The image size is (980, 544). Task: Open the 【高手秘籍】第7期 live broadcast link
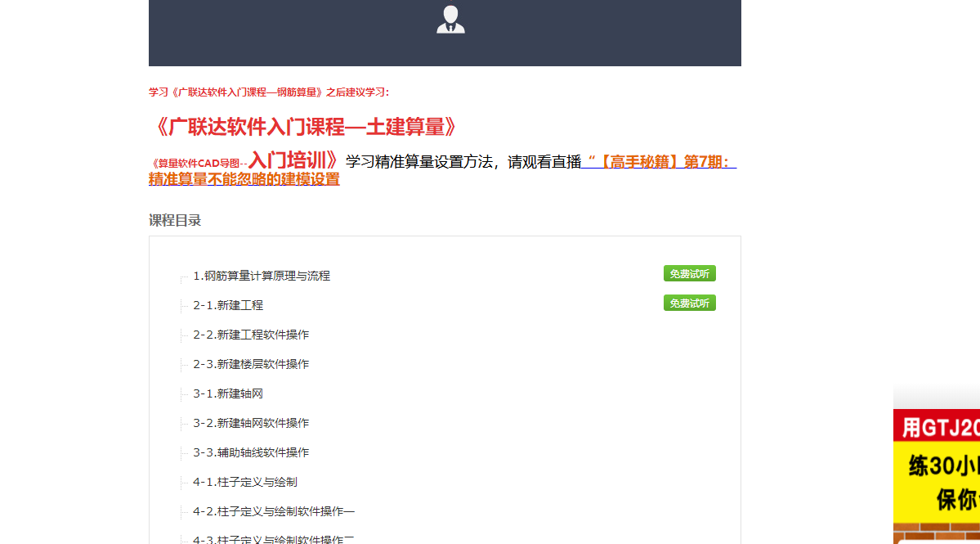pyautogui.click(x=442, y=170)
